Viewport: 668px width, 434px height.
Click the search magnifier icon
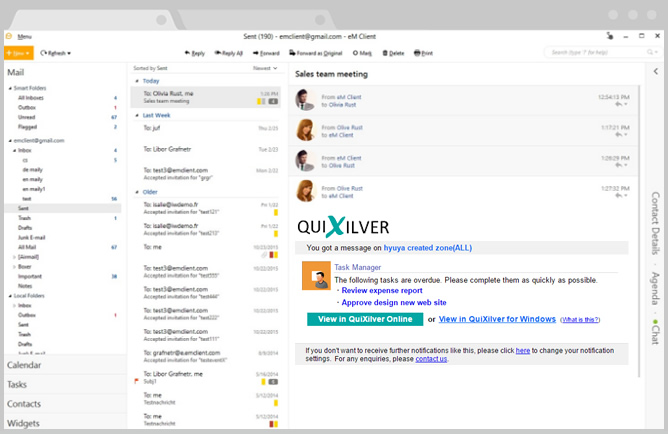point(650,52)
